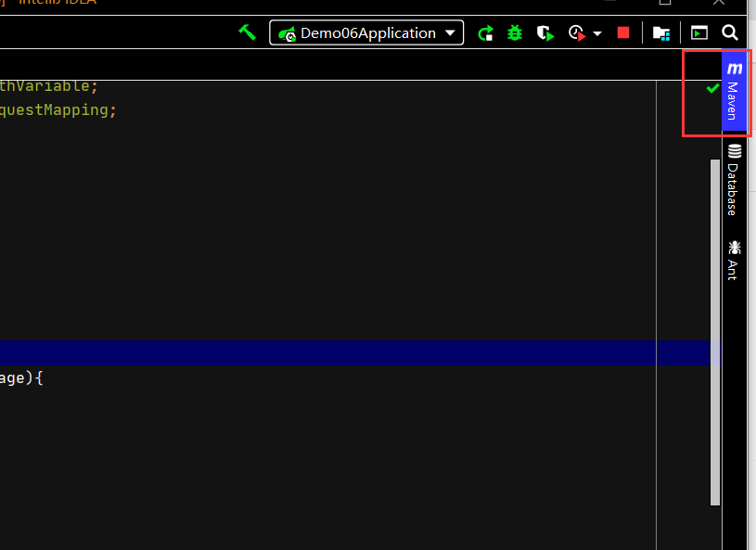
Task: Click the green inspection checkmark in the editor
Action: point(712,88)
